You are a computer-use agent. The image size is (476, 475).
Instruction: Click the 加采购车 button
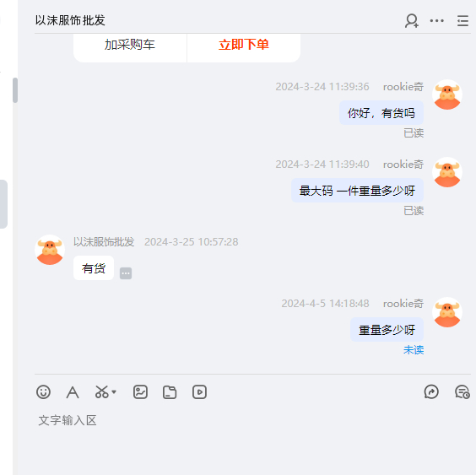(130, 46)
